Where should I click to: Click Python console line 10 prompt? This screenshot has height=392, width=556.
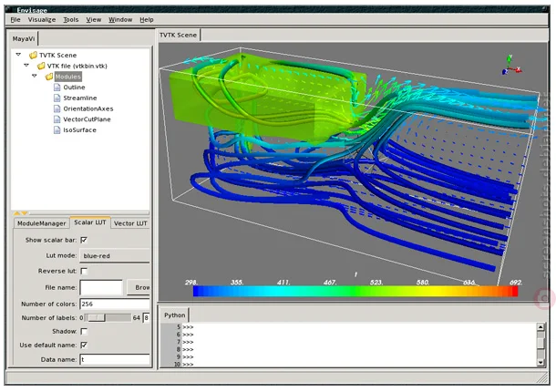[188, 365]
